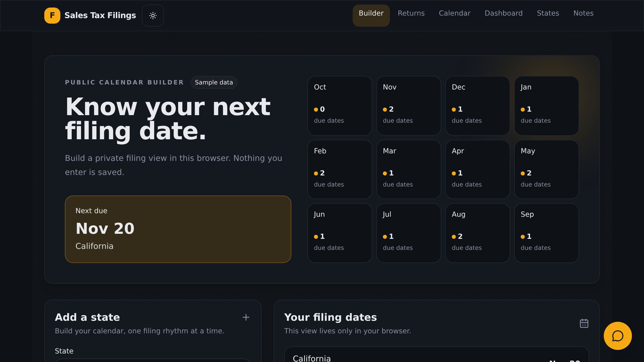
Task: Open the Returns tab
Action: pyautogui.click(x=411, y=13)
